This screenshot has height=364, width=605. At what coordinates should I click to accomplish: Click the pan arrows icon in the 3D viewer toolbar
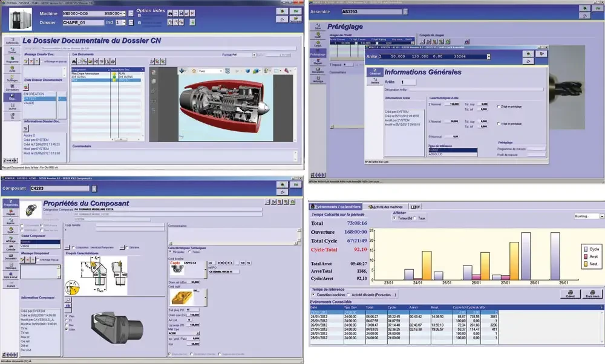pyautogui.click(x=182, y=71)
